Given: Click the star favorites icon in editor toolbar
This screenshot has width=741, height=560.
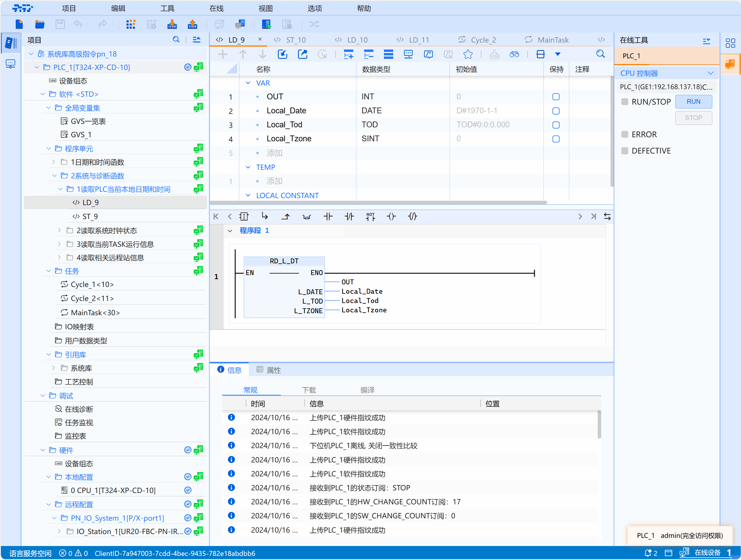Looking at the screenshot, I should [x=468, y=54].
